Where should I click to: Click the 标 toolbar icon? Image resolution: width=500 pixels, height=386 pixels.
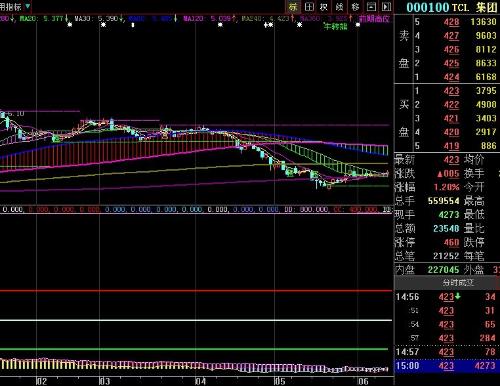[293, 7]
